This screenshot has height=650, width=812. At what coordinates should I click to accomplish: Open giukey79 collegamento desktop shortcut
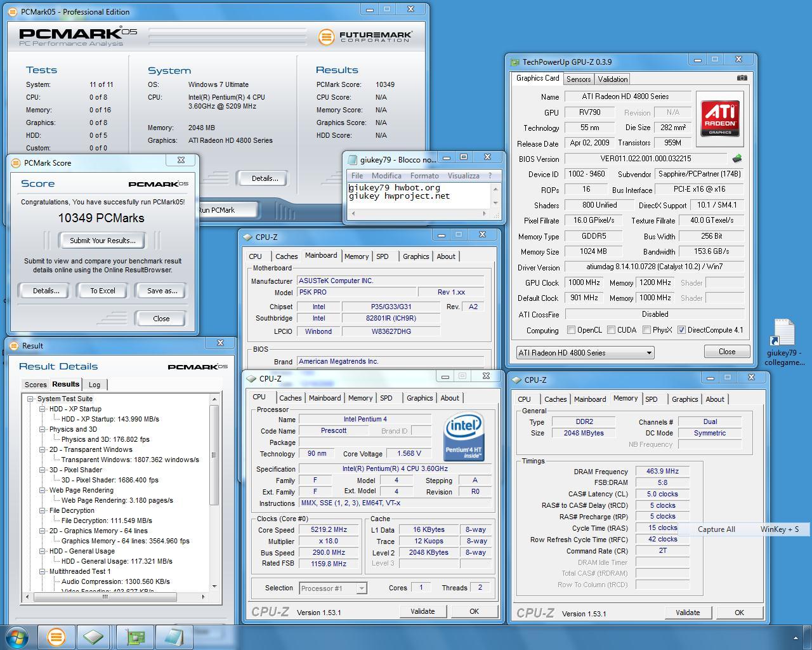point(783,343)
